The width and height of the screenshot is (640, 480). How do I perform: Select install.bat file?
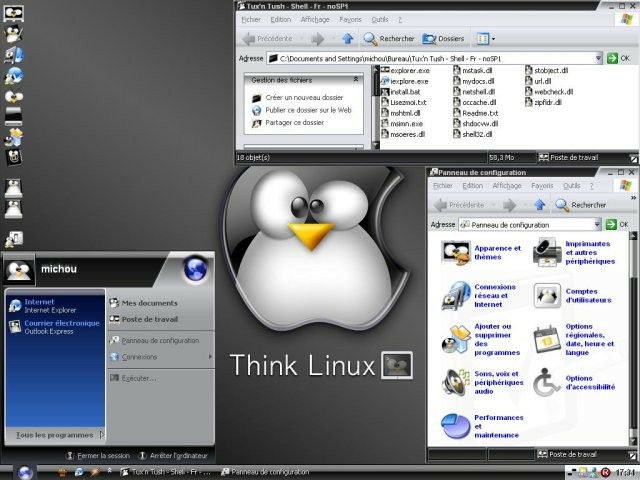(400, 92)
